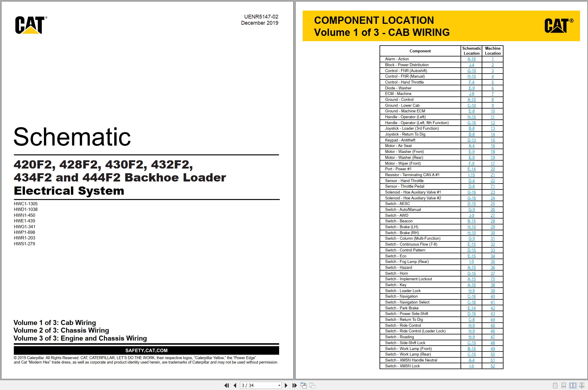This screenshot has width=588, height=390.
Task: Select serial prefix HWC1-1305
Action: (x=26, y=204)
